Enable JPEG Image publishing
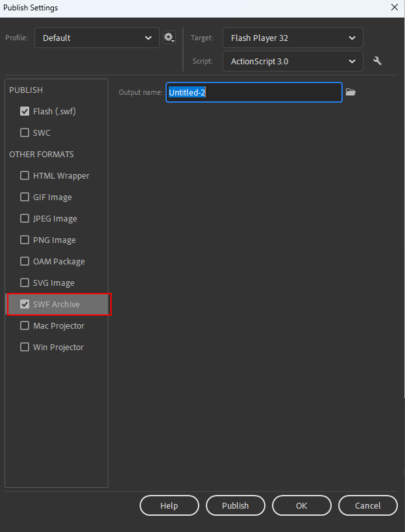Screen dimensions: 405x532 [x=24, y=218]
